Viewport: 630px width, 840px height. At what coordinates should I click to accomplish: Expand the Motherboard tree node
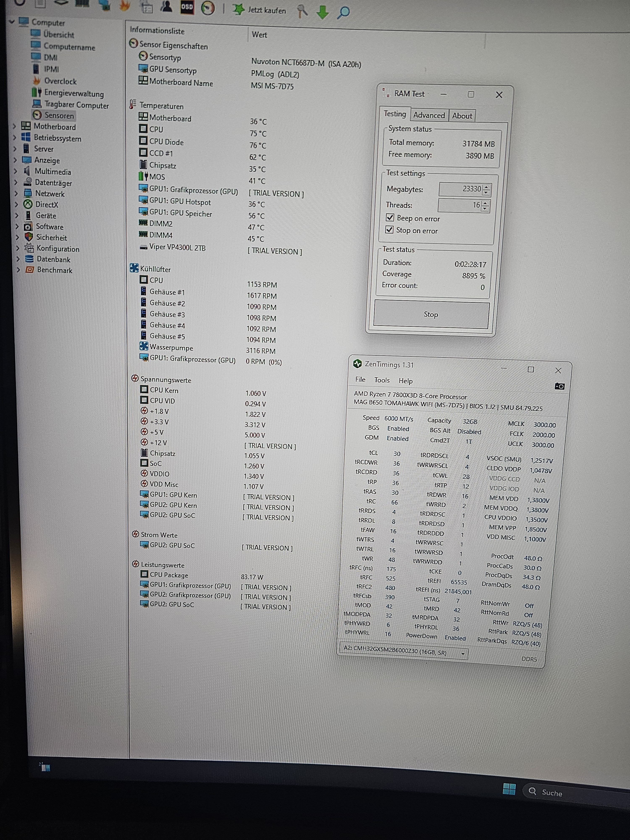click(x=14, y=126)
